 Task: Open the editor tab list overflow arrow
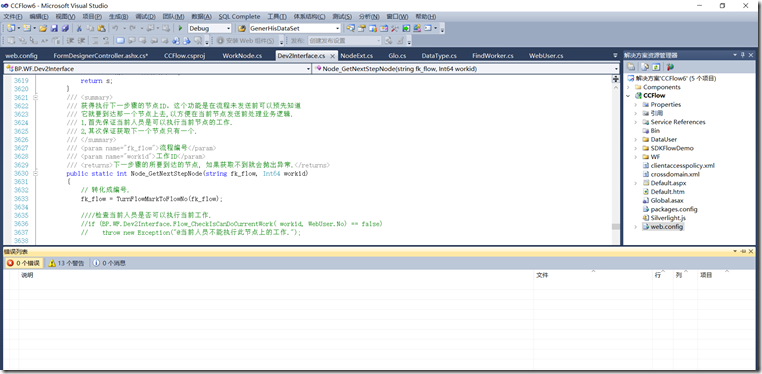[615, 55]
